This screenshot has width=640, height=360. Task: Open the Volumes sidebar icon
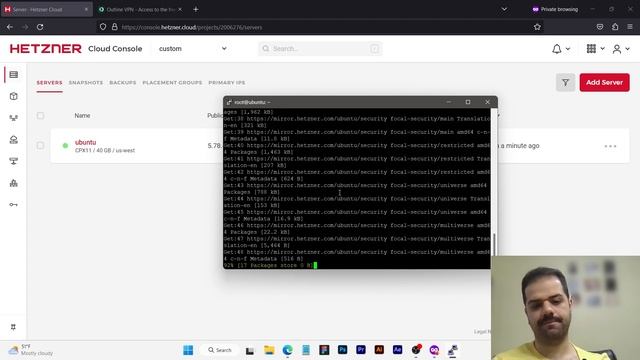[x=13, y=96]
